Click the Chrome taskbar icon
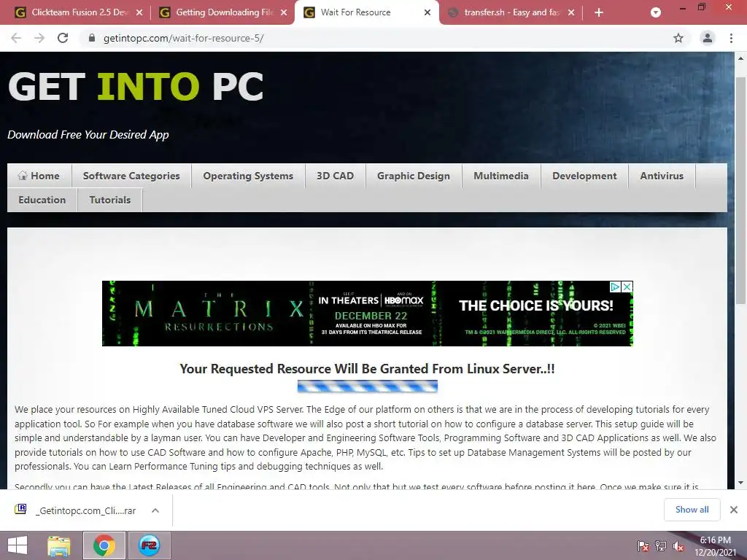 point(104,545)
